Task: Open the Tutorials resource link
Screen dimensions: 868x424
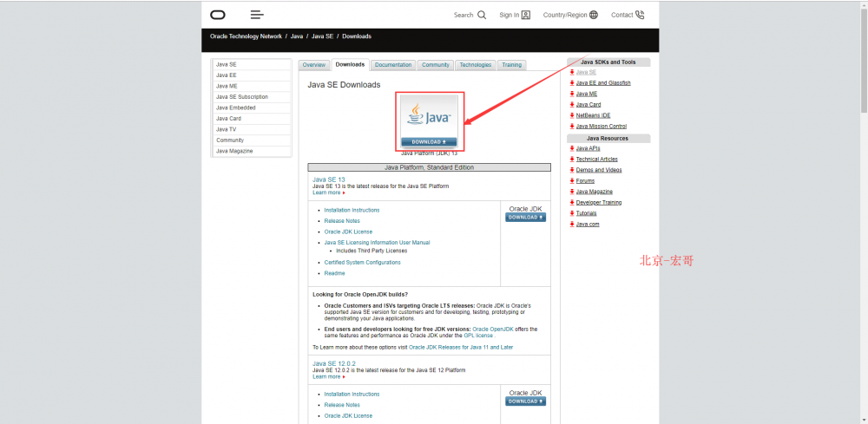Action: tap(587, 213)
